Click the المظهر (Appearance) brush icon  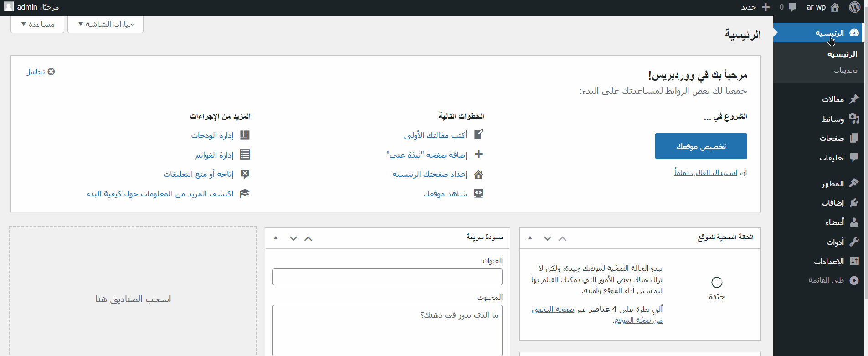pos(854,183)
